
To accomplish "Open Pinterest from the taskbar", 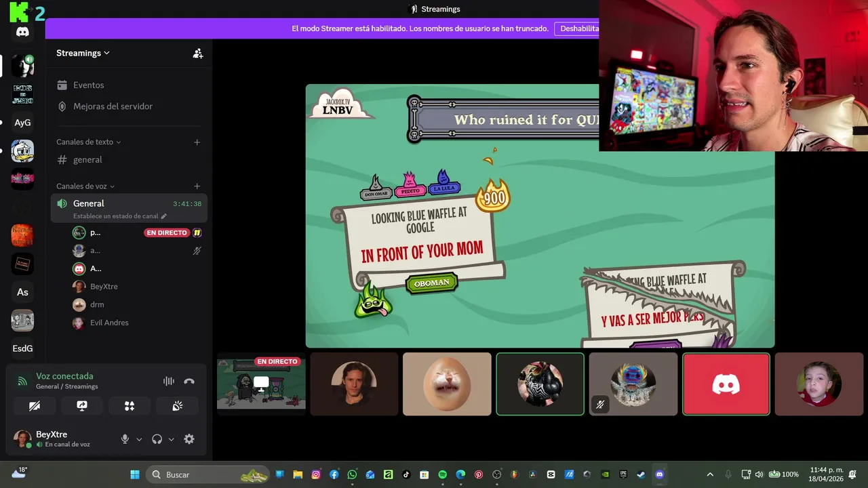I will tap(478, 474).
